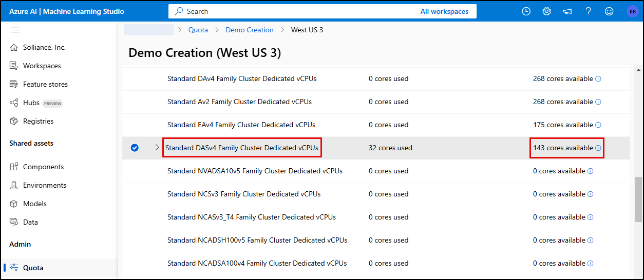The image size is (644, 280).
Task: Collapse the sidebar with hamburger icon
Action: click(x=15, y=30)
